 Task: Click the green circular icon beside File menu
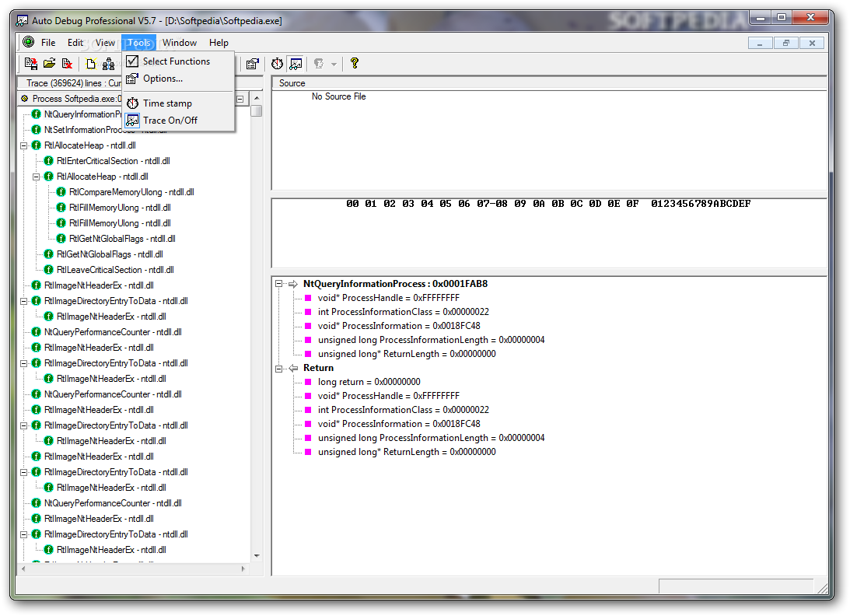pos(29,42)
